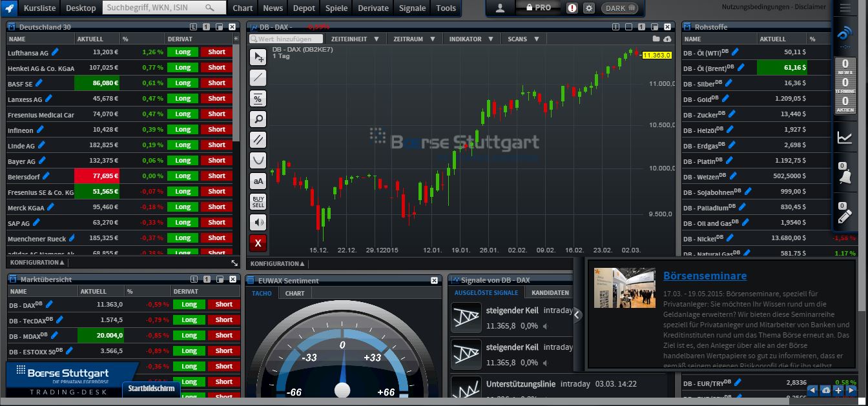868x406 pixels.
Task: Select the trend line drawing tool
Action: (258, 78)
